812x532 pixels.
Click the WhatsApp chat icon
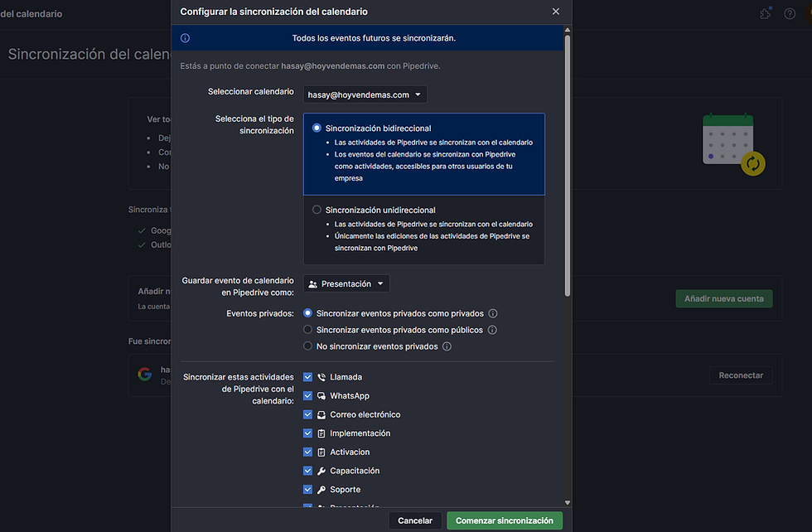pos(321,396)
